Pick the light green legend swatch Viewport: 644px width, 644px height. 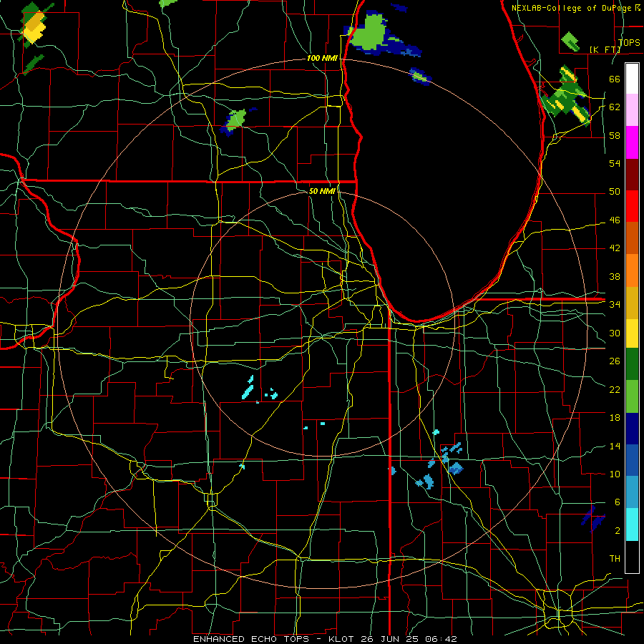tap(632, 396)
